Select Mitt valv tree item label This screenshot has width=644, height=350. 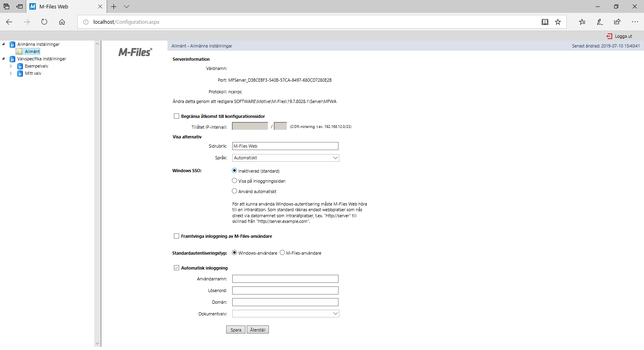(x=33, y=73)
